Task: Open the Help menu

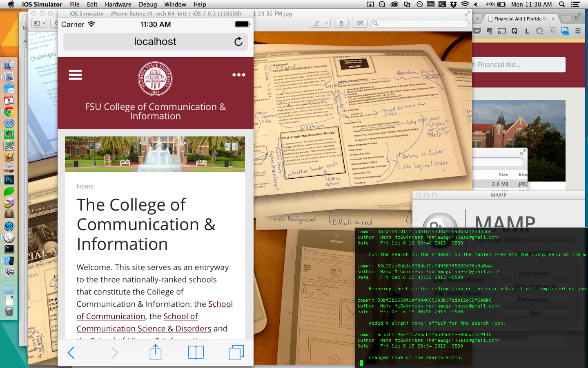Action: pyautogui.click(x=200, y=4)
